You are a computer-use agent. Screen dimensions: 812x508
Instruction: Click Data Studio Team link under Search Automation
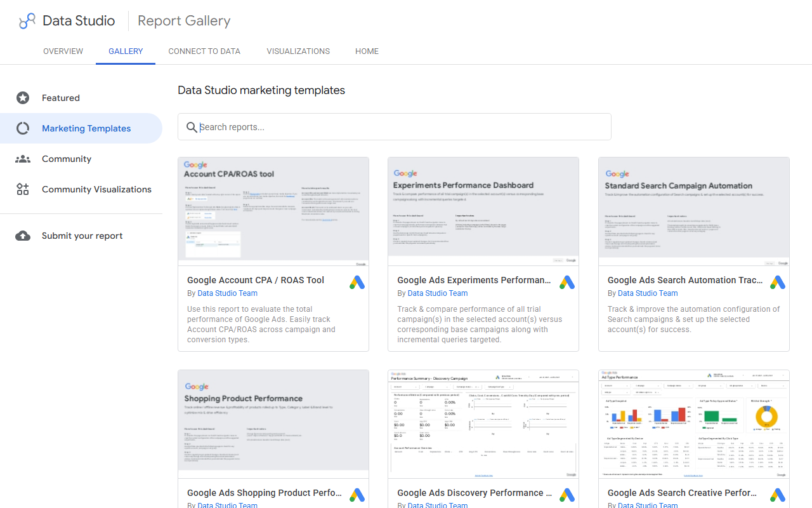(x=648, y=293)
